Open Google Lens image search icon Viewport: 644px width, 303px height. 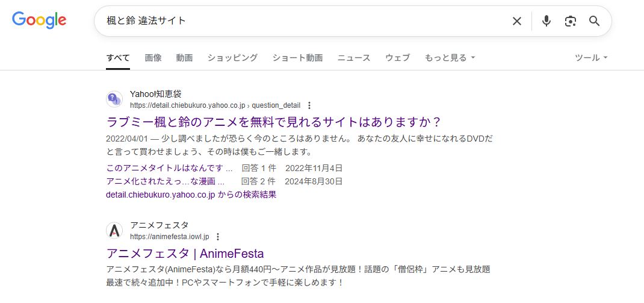570,21
